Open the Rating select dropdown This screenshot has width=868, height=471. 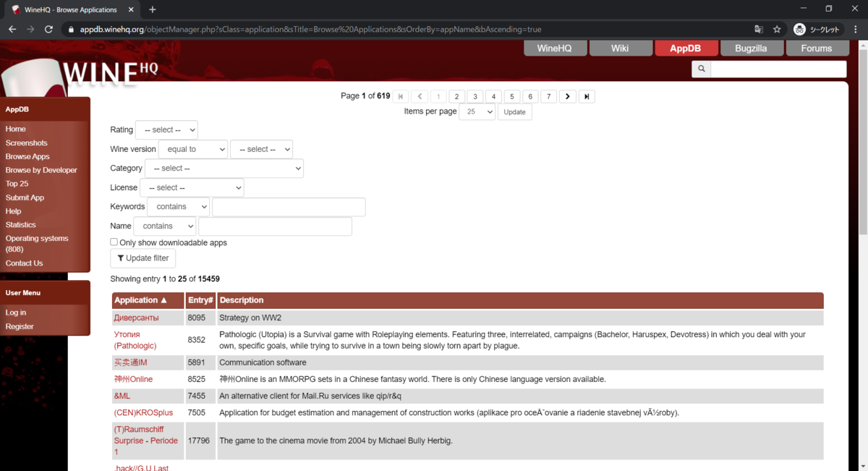166,130
